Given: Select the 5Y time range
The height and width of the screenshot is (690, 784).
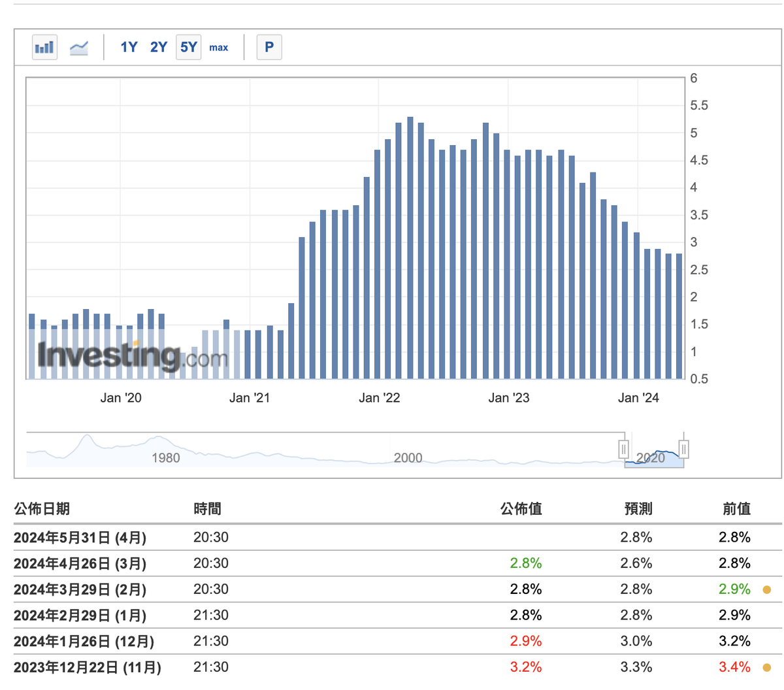Looking at the screenshot, I should pos(188,47).
